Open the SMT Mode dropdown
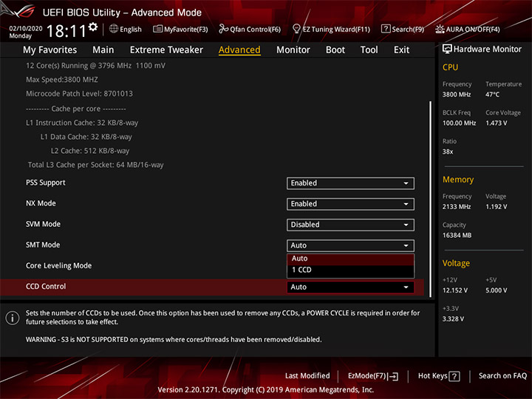532x399 pixels. pos(350,245)
